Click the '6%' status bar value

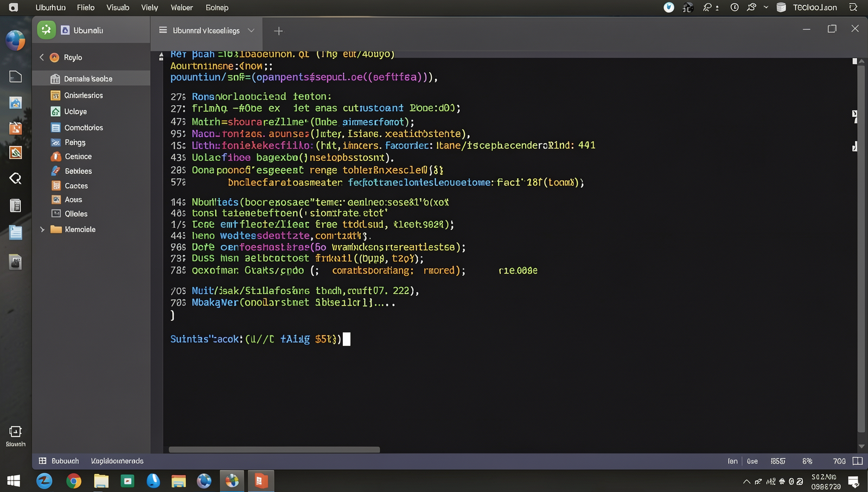coord(807,461)
